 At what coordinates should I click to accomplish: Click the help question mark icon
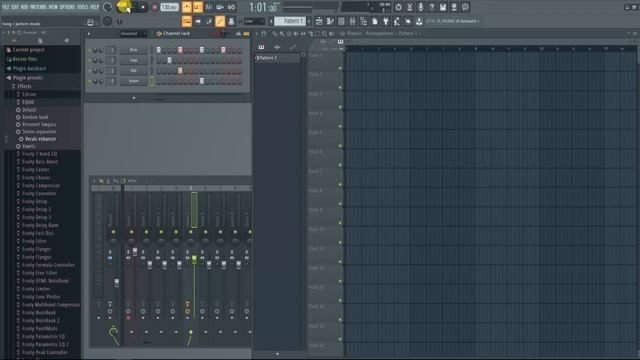(x=432, y=7)
